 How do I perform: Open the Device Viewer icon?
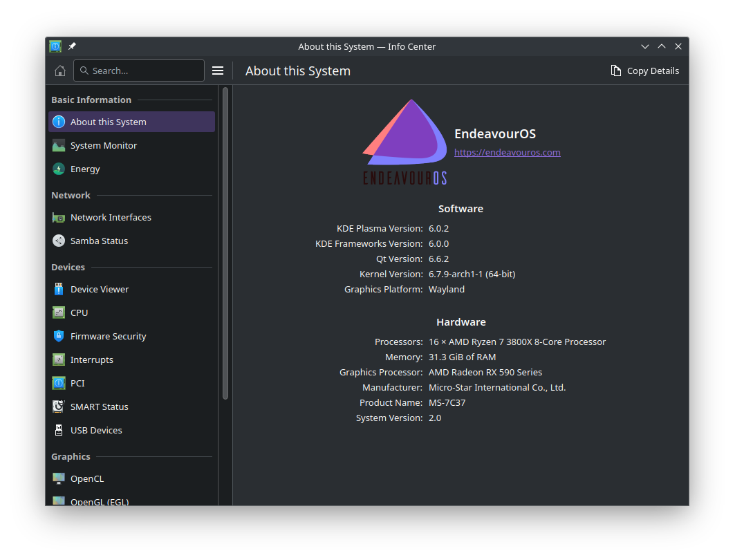coord(59,289)
